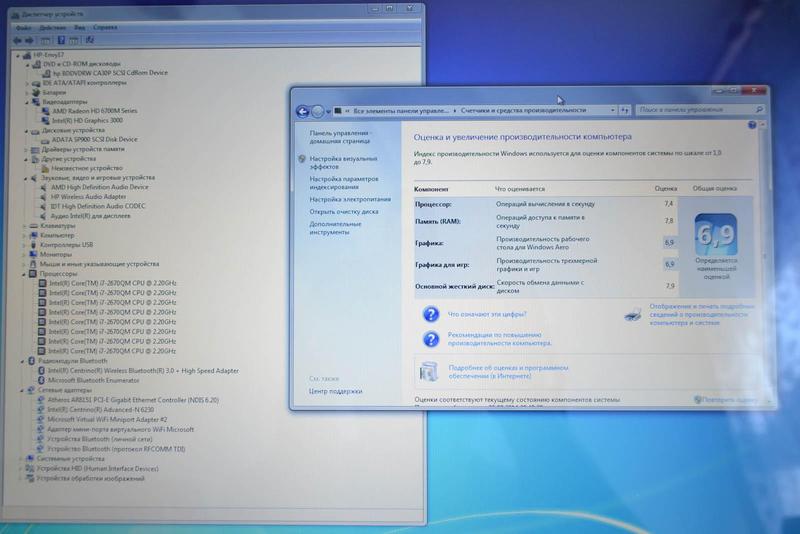Click the printer icon for performance details
This screenshot has height=534, width=800.
click(633, 314)
